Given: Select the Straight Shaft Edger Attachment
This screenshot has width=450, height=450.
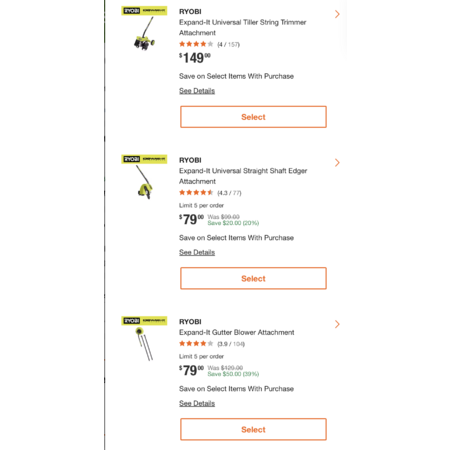Looking at the screenshot, I should coord(253,278).
